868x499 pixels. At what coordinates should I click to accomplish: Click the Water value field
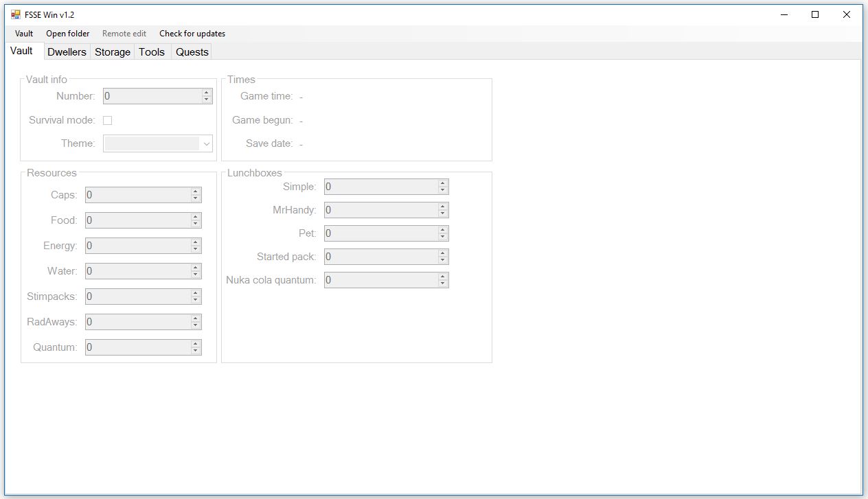(138, 271)
